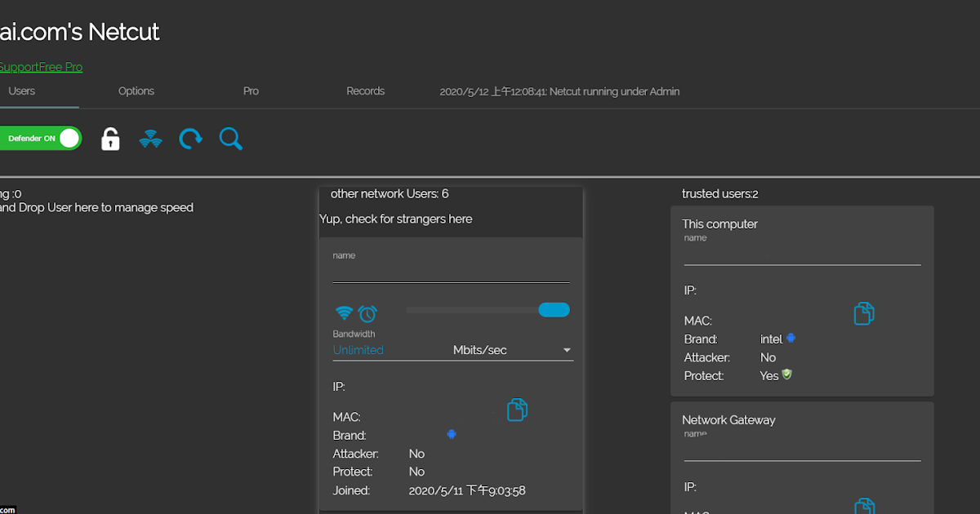Open the Pro tab
Viewport: 980px width, 514px height.
(x=251, y=91)
